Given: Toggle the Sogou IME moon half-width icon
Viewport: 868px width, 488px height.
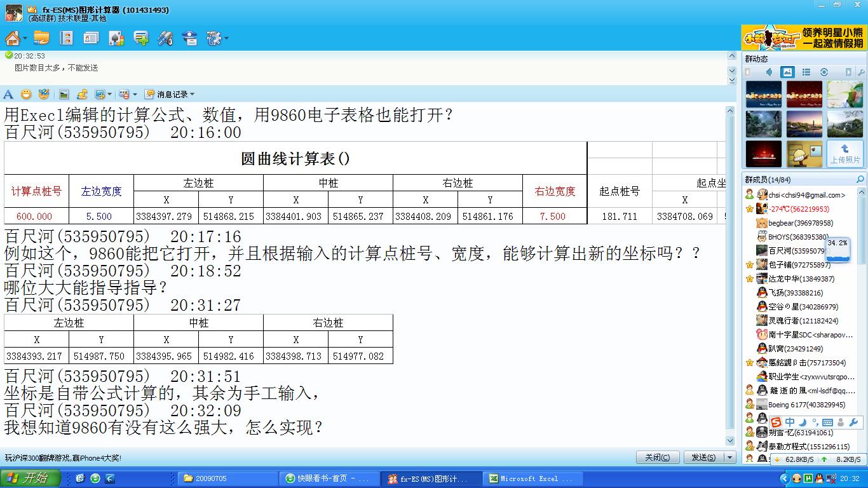Looking at the screenshot, I should coord(803,422).
